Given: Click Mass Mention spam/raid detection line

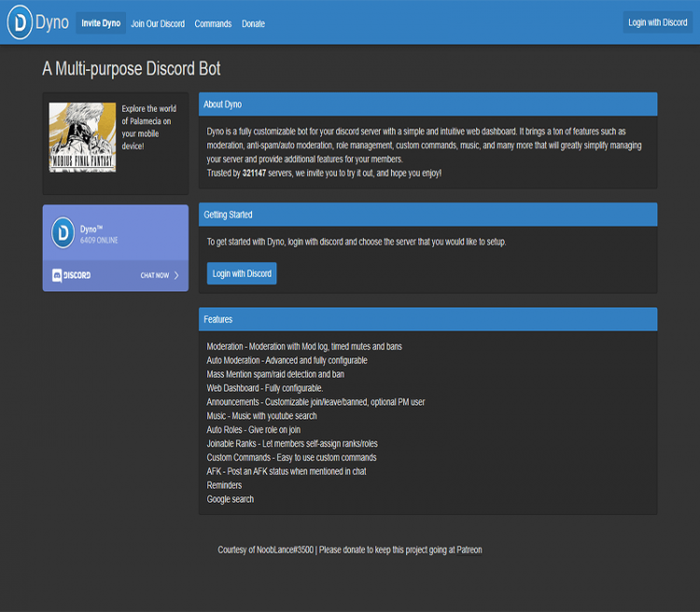Looking at the screenshot, I should (275, 374).
